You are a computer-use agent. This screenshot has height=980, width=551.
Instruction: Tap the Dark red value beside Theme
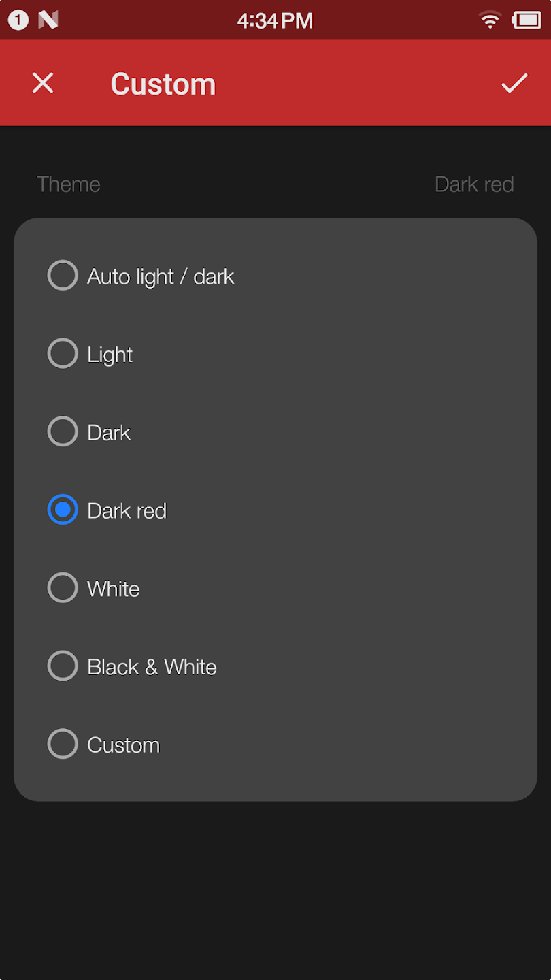click(474, 184)
